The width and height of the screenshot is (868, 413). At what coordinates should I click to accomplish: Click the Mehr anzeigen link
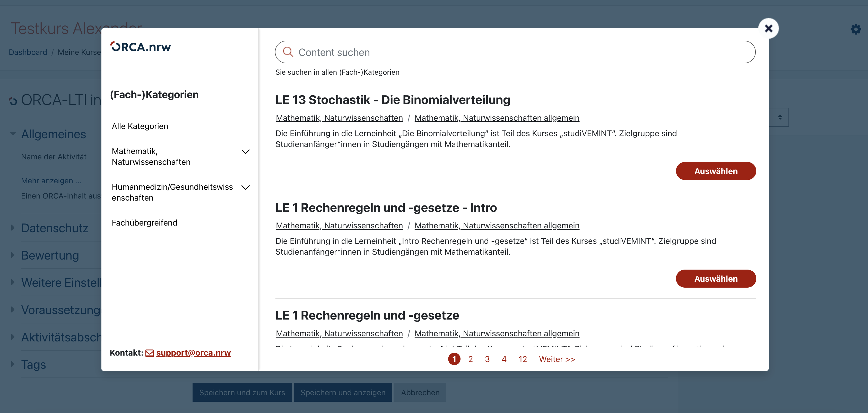tap(51, 181)
